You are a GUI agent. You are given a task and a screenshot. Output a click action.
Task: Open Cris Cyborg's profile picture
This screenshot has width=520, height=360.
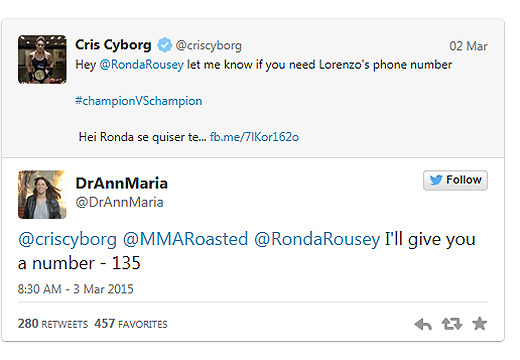[x=42, y=59]
